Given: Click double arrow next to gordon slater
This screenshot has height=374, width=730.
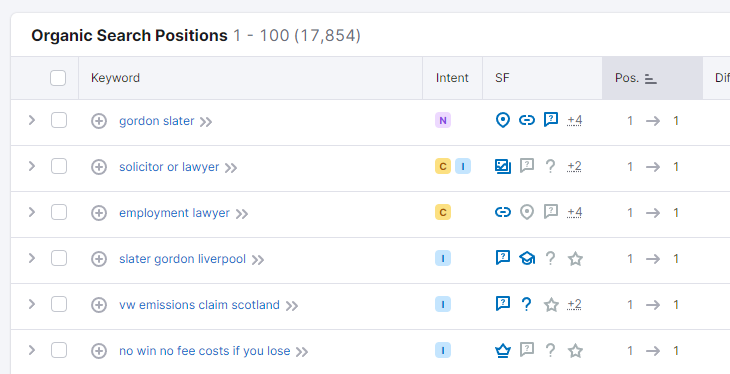Looking at the screenshot, I should click(206, 122).
